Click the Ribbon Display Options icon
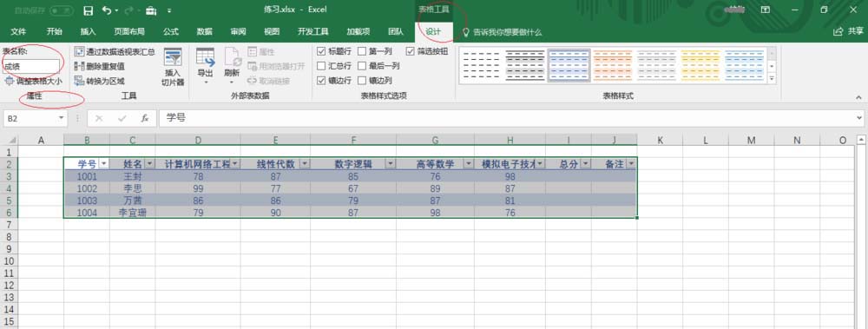 [766, 10]
